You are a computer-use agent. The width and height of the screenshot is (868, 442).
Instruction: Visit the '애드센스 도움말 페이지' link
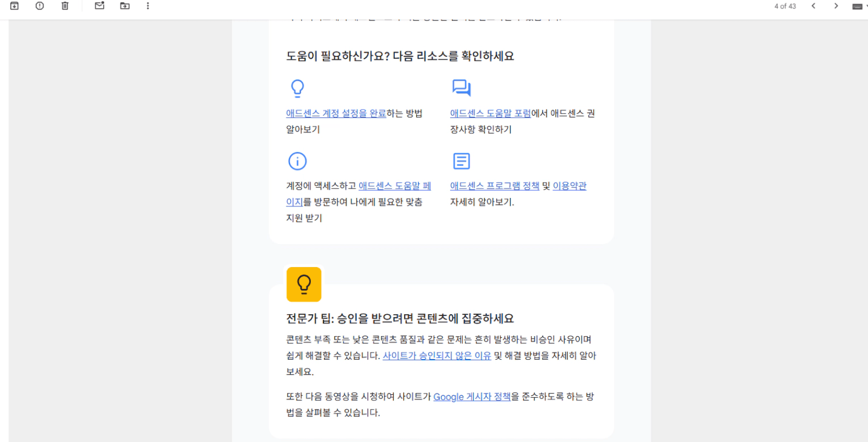(394, 186)
